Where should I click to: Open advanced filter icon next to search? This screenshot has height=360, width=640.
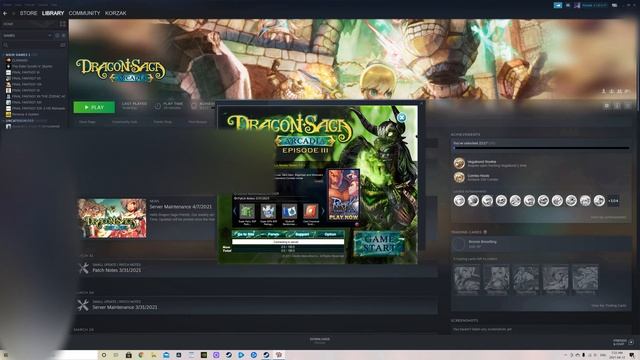(63, 45)
